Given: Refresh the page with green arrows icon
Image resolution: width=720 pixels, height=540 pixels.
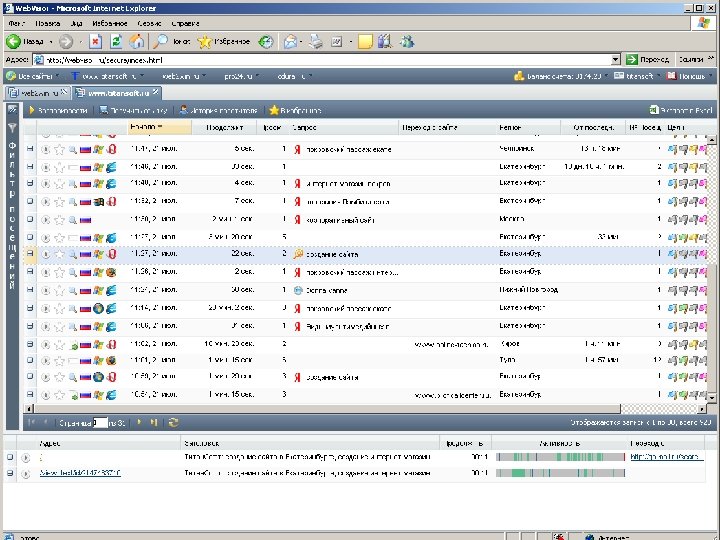Looking at the screenshot, I should (116, 42).
